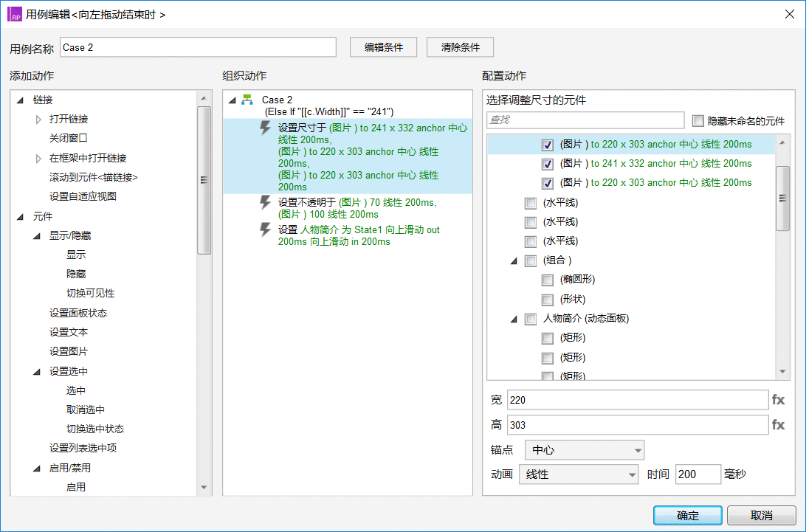The image size is (806, 532).
Task: Expand the 打开链接 item
Action: pyautogui.click(x=38, y=120)
